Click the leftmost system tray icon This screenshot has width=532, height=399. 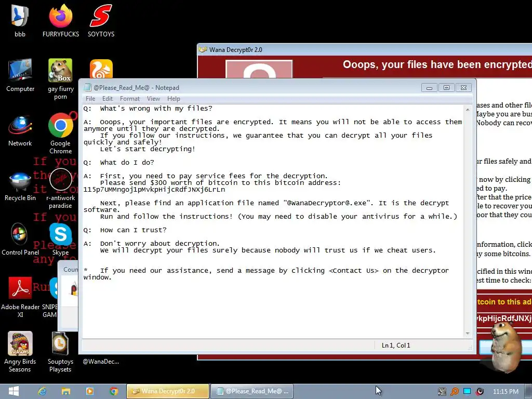(442, 392)
